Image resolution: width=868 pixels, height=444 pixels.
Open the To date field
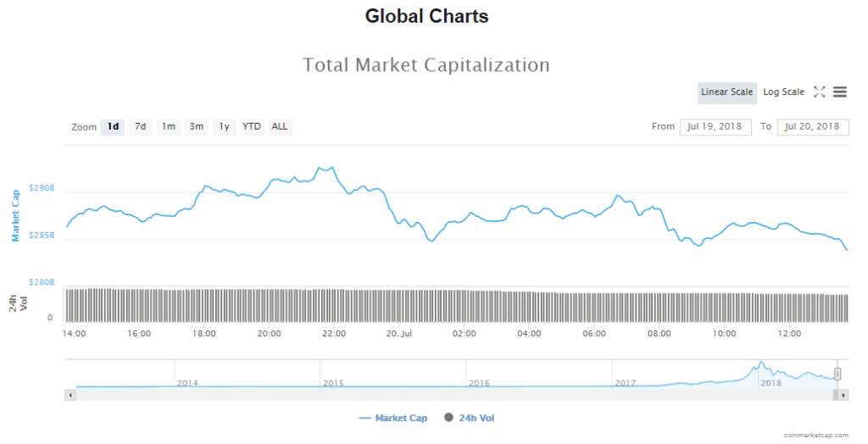812,127
